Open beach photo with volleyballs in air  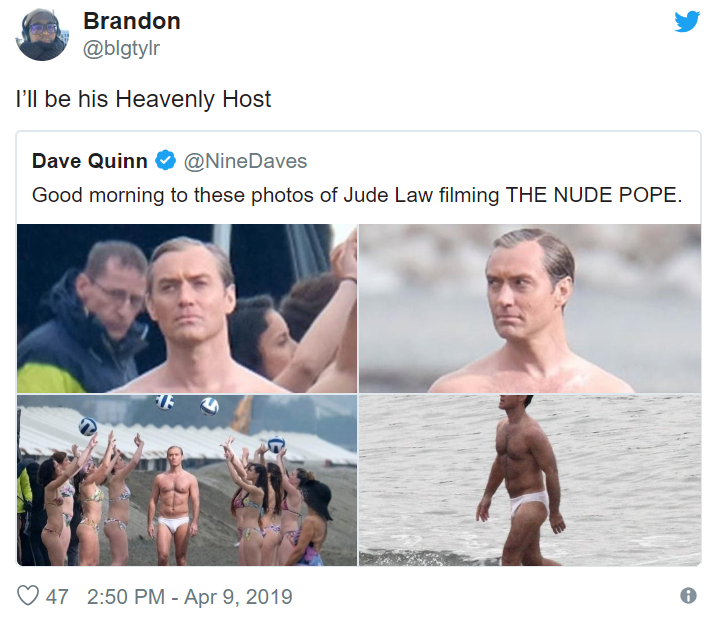187,480
